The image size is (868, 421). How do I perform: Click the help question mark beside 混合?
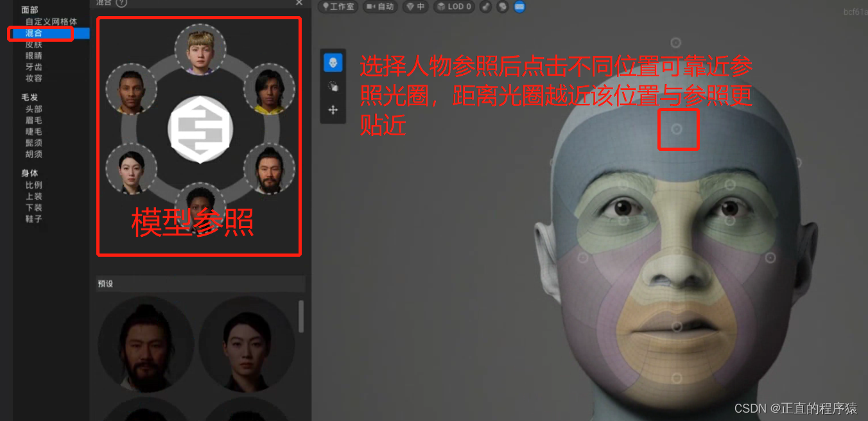tap(121, 3)
